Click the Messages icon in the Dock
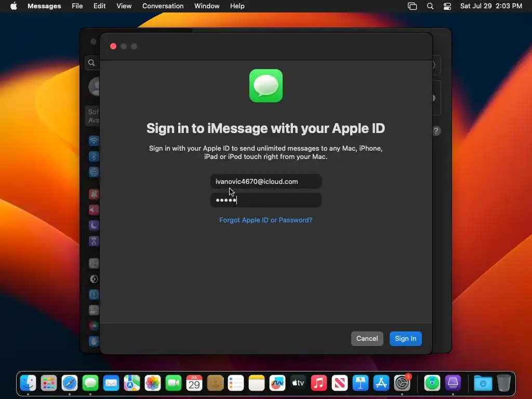 pos(90,383)
